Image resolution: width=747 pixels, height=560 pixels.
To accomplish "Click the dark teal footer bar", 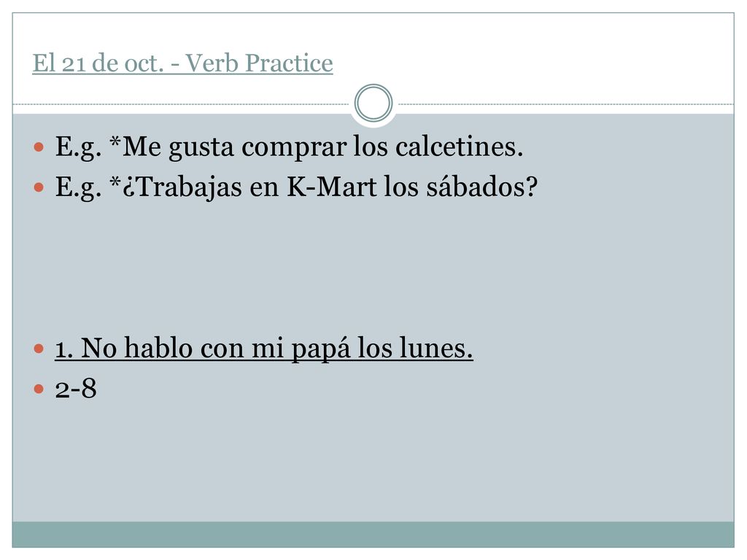I will pyautogui.click(x=373, y=534).
